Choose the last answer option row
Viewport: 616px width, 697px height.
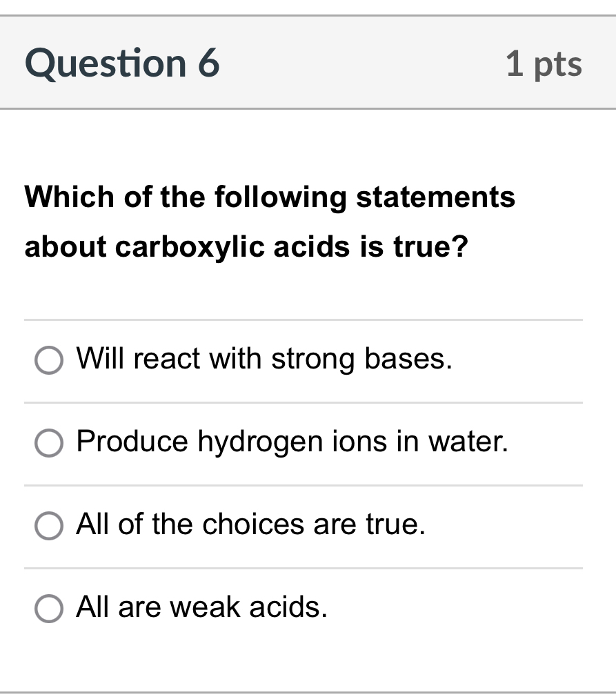(308, 607)
